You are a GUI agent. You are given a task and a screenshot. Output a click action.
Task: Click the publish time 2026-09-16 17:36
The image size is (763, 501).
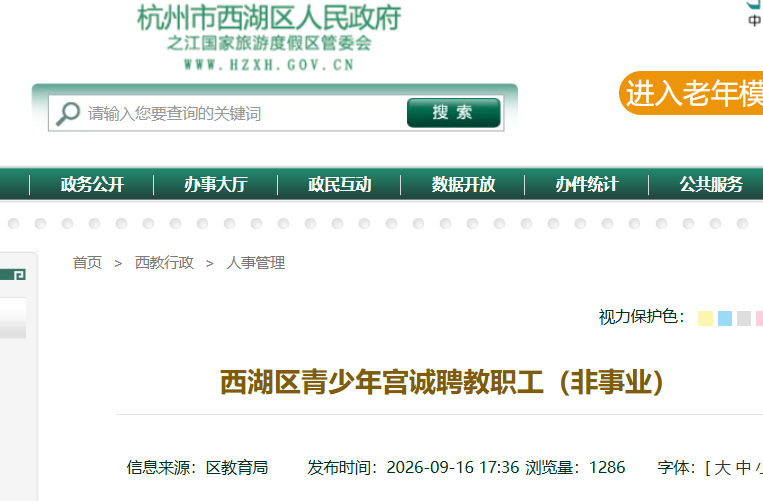click(453, 467)
